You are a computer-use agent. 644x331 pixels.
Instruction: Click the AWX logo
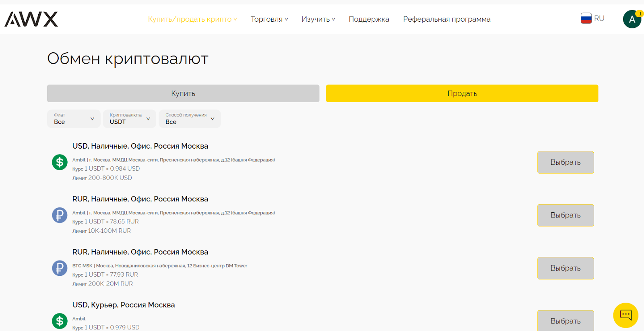tap(31, 19)
